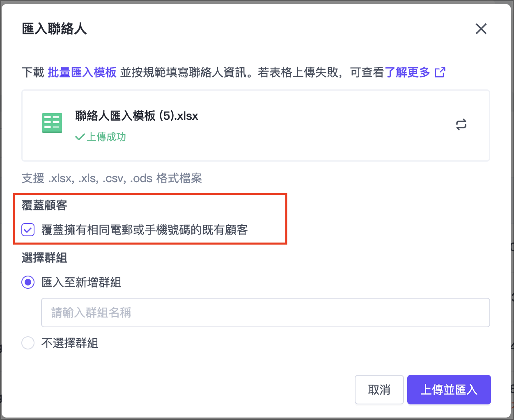Click the 覆蓋擁有相同電郵或手機號碼的既有顧客 label text
514x420 pixels.
[145, 230]
